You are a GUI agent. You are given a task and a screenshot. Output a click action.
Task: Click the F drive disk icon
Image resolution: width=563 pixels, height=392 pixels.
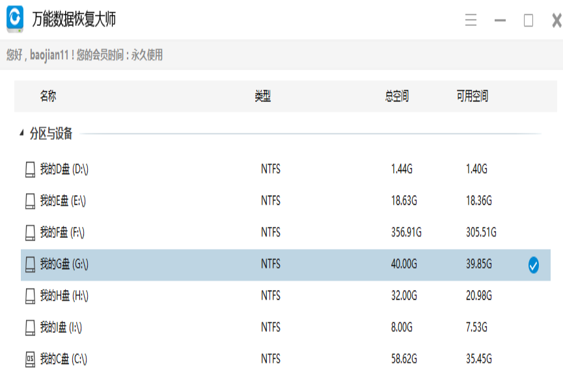coord(30,233)
